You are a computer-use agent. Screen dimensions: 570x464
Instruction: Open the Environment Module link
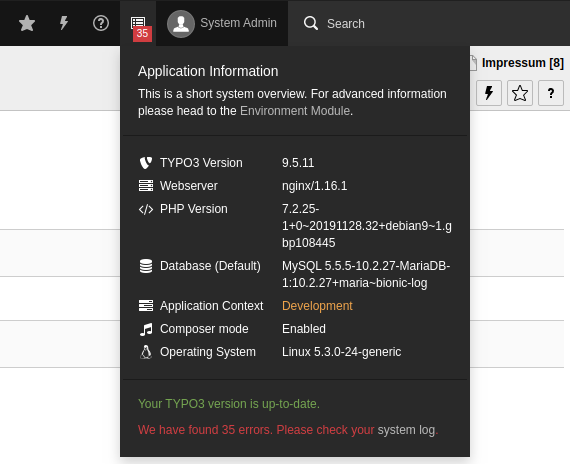[x=295, y=111]
